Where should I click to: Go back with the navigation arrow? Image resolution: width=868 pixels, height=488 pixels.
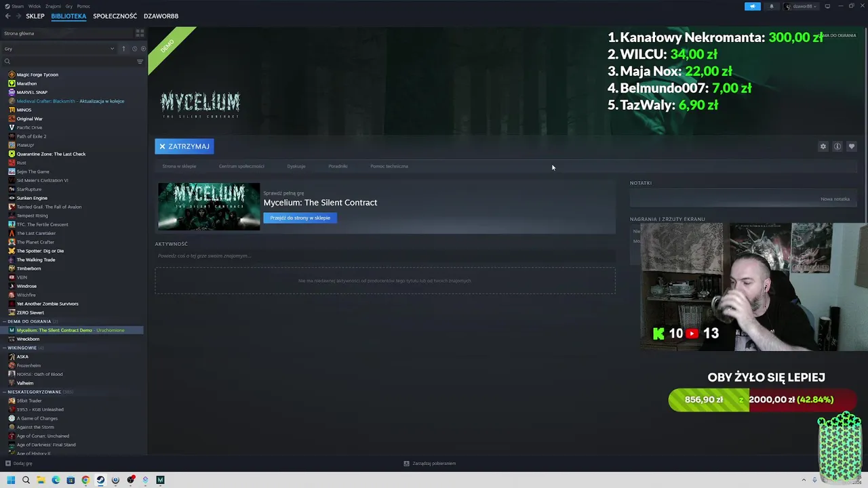[7, 16]
